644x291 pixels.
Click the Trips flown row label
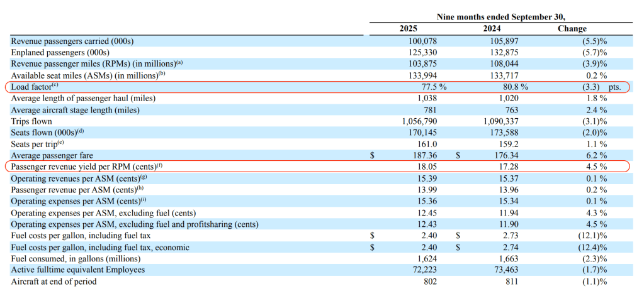pyautogui.click(x=31, y=121)
